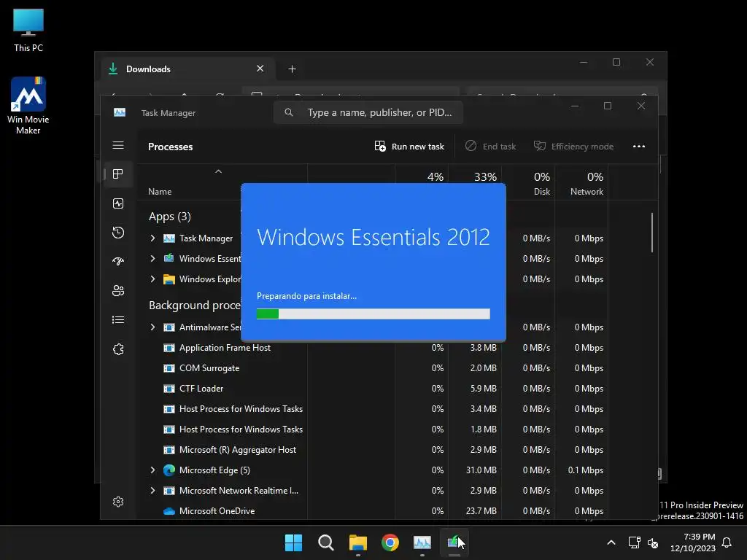Select the Application Frame Host process
The height and width of the screenshot is (560, 747).
(x=225, y=348)
